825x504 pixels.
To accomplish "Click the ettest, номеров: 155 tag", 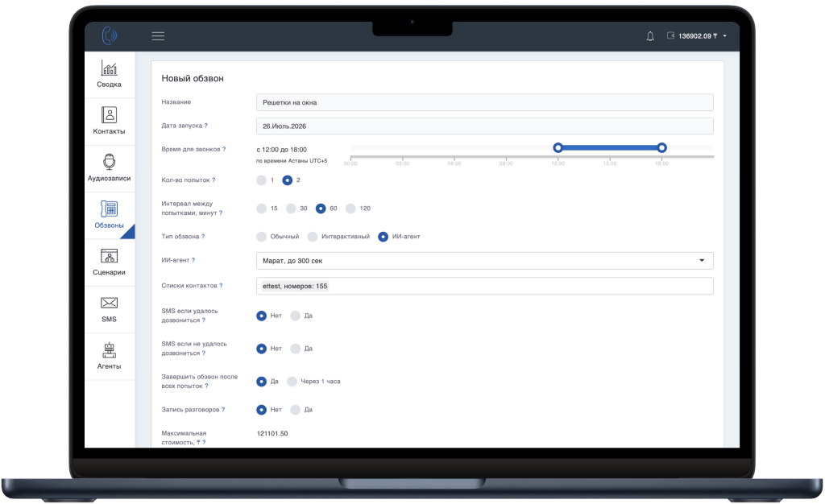I will tap(295, 287).
